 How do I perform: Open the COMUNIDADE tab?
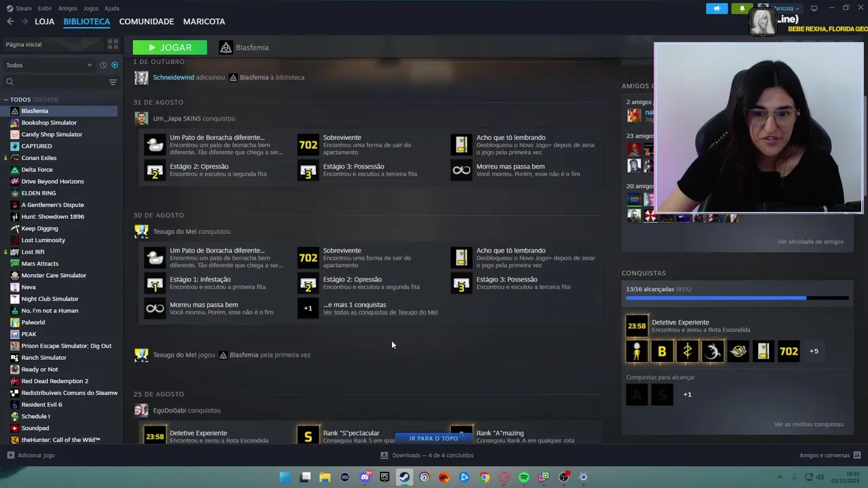tap(146, 22)
